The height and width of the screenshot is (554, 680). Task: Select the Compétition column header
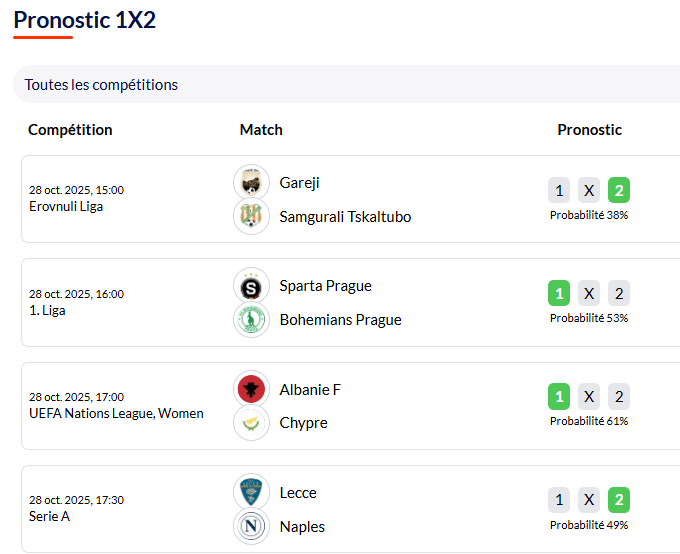[x=70, y=130]
